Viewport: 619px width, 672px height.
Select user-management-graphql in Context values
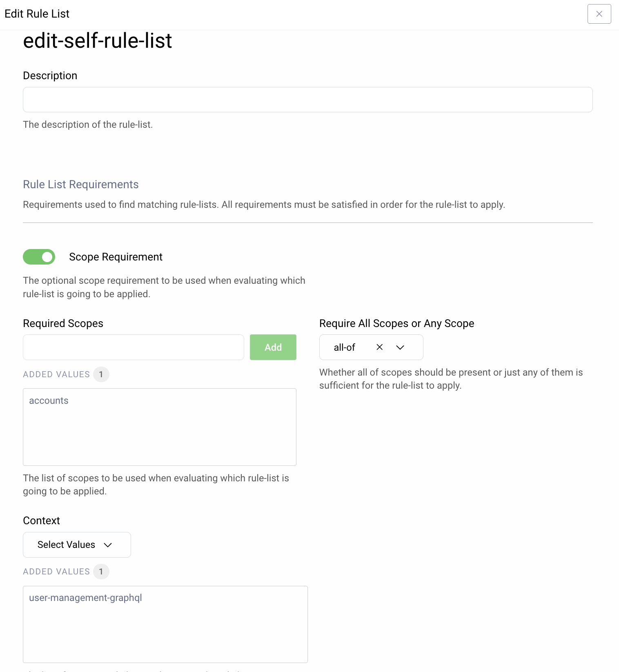click(x=85, y=598)
